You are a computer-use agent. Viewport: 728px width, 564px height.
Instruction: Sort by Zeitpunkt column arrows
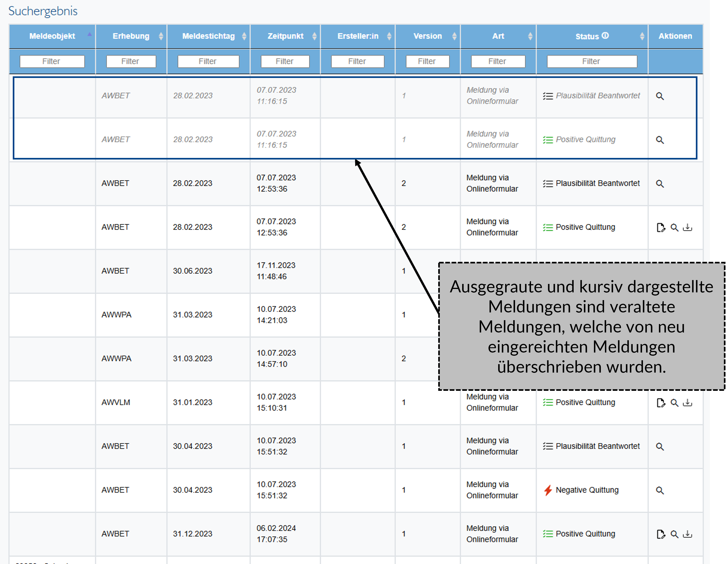(x=314, y=36)
